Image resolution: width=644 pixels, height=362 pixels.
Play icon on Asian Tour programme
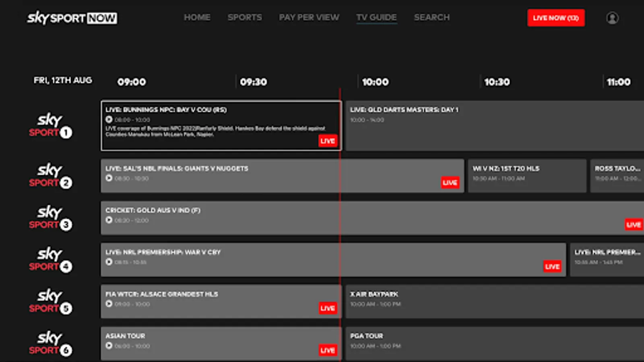(x=109, y=346)
